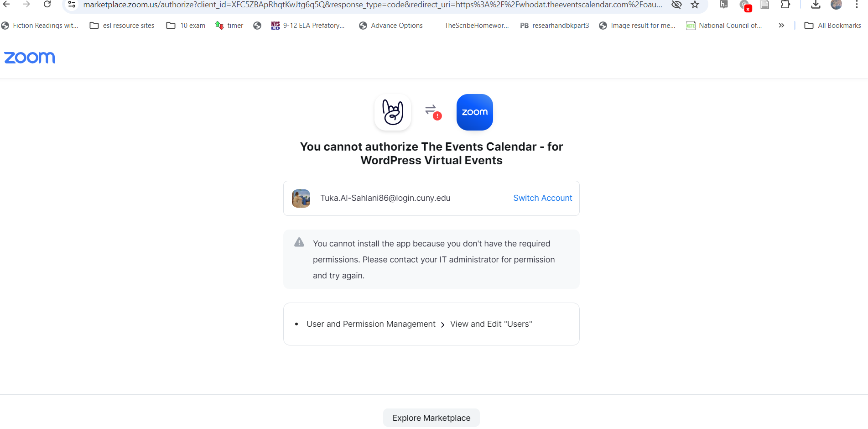This screenshot has height=429, width=868.
Task: Click the site information icon in address bar
Action: 72,5
